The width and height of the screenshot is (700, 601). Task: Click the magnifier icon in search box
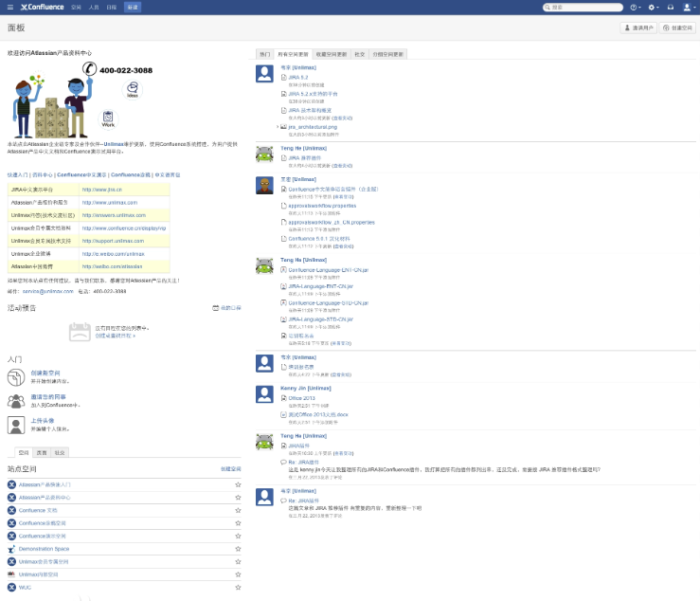tap(547, 8)
